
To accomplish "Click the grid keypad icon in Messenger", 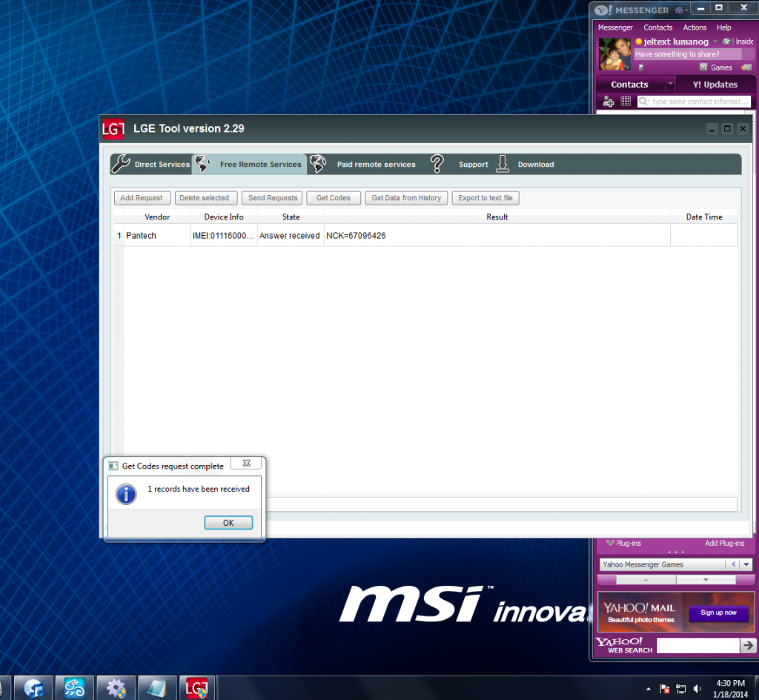I will click(626, 101).
